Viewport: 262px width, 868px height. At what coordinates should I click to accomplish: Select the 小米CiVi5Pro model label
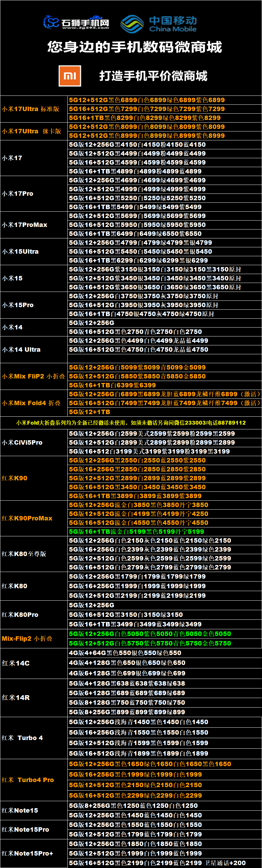[22, 442]
